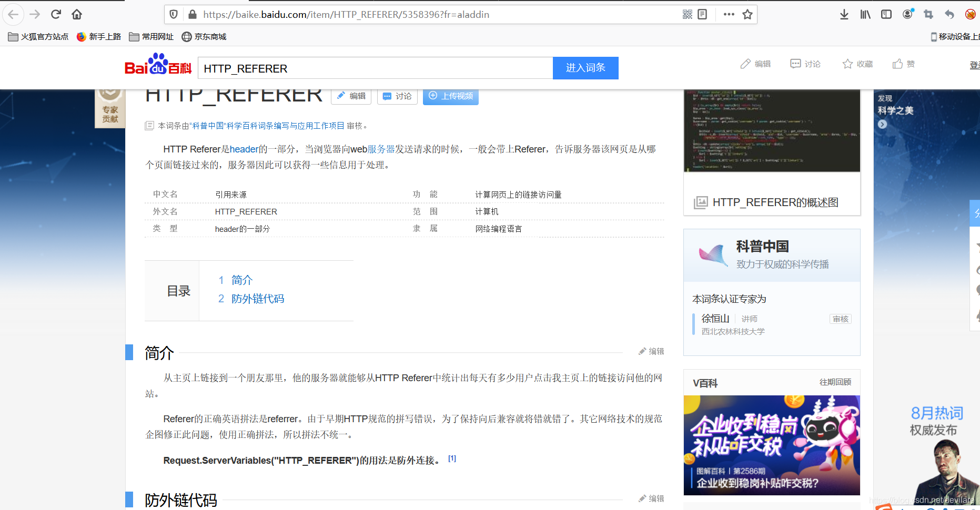The width and height of the screenshot is (980, 510).
Task: Click the QR code icon in address bar
Action: 687,14
